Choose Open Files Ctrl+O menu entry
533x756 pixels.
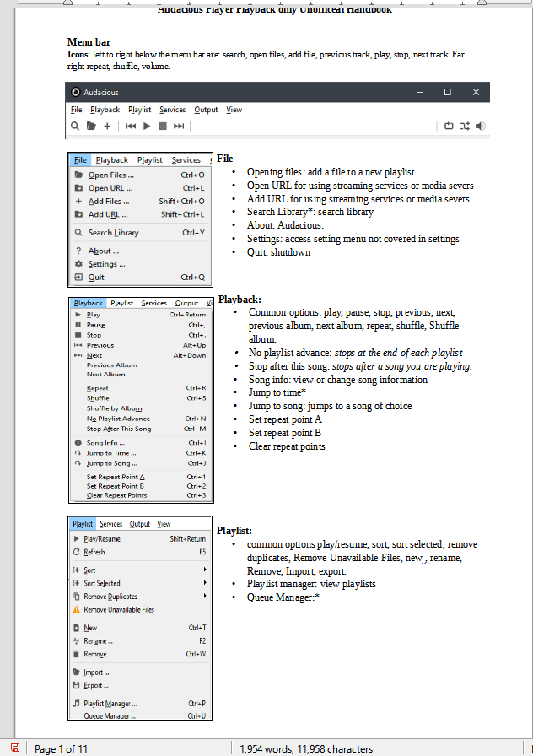pyautogui.click(x=140, y=175)
